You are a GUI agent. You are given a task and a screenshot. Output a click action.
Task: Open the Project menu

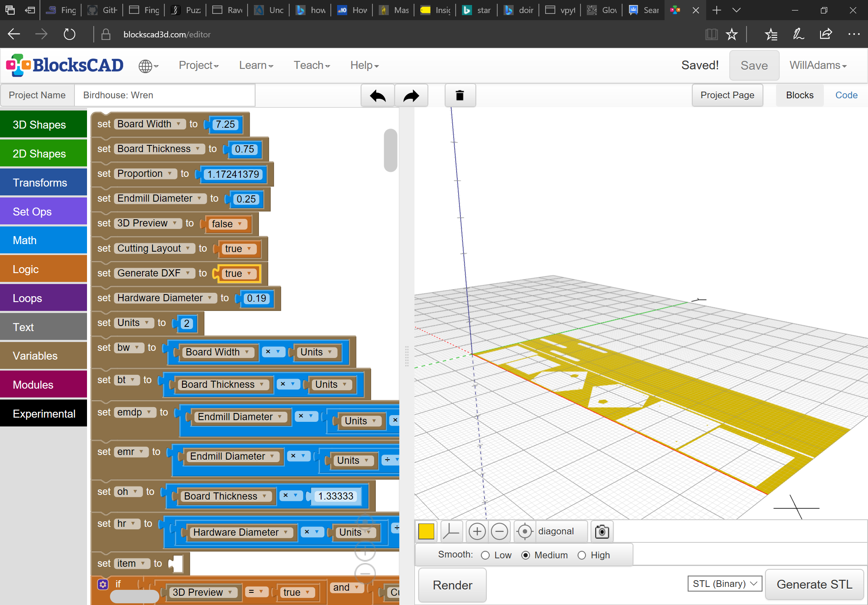tap(199, 65)
